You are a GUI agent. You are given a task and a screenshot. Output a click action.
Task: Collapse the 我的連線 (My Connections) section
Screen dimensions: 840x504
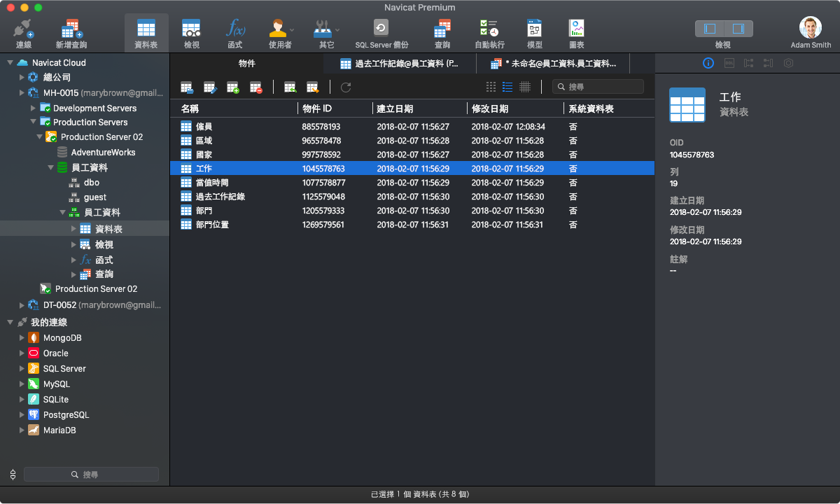click(10, 323)
